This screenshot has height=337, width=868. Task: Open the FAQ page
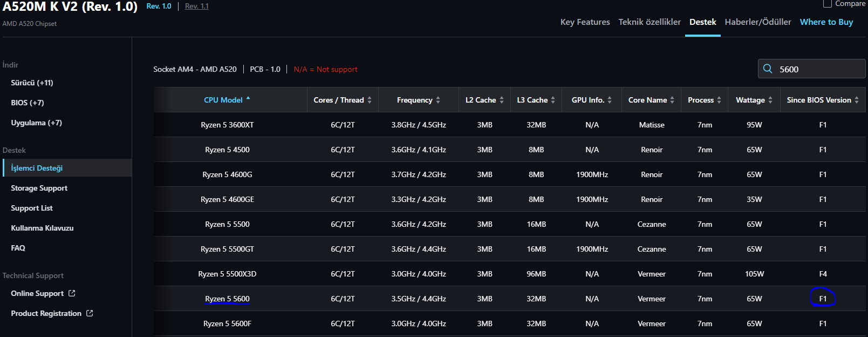18,248
